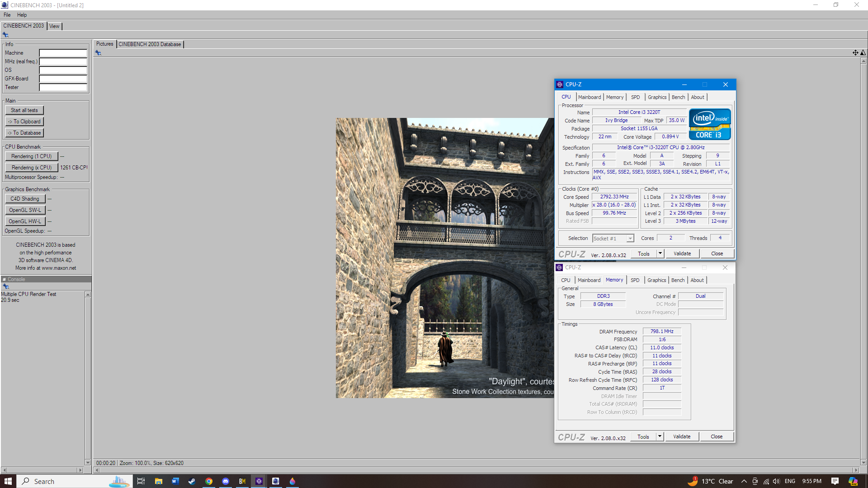Click the GFX-Board input field
Screen dimensions: 868x488
[63, 79]
